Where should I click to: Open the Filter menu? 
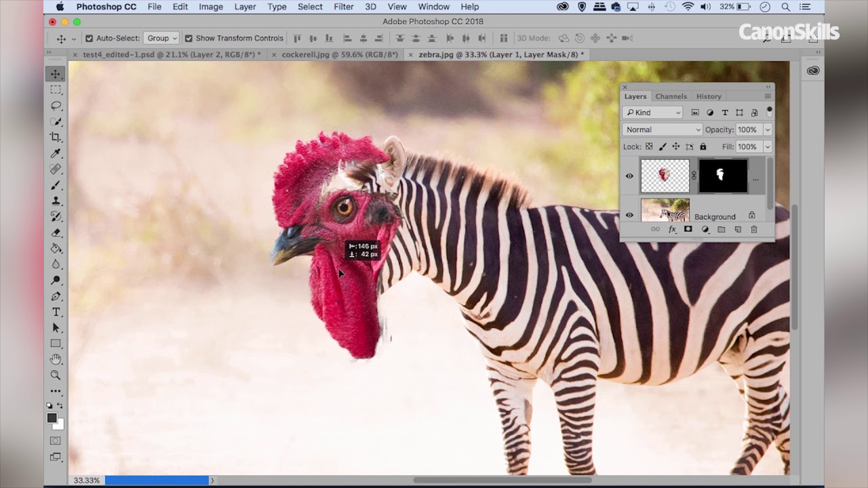pyautogui.click(x=344, y=7)
